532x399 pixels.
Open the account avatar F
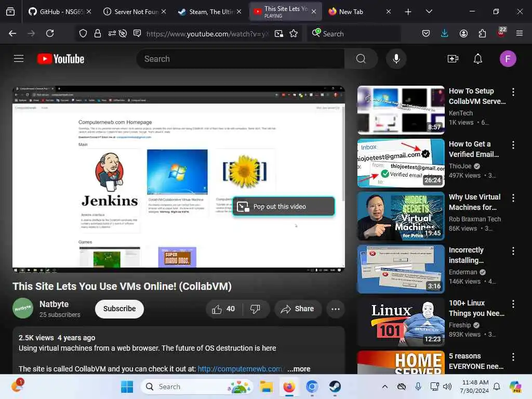tap(508, 59)
